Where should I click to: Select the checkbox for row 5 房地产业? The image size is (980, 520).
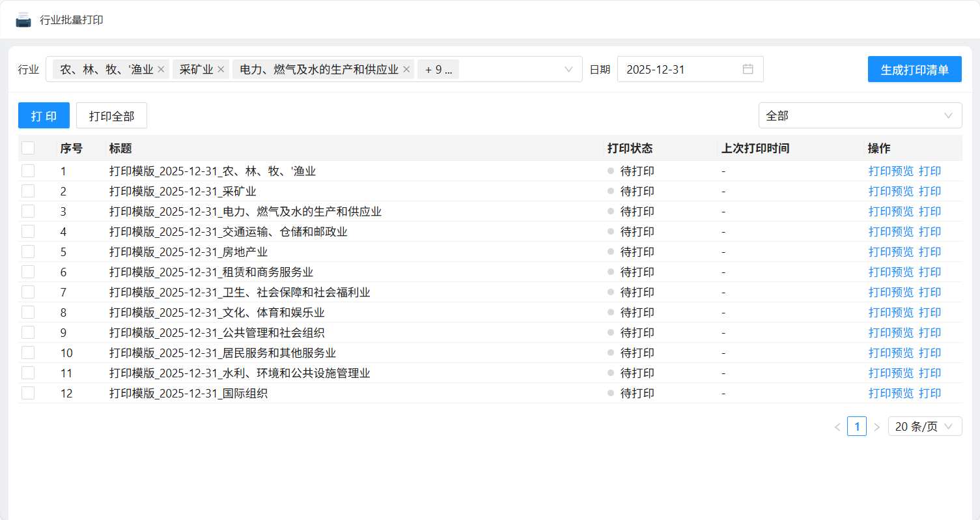[28, 252]
